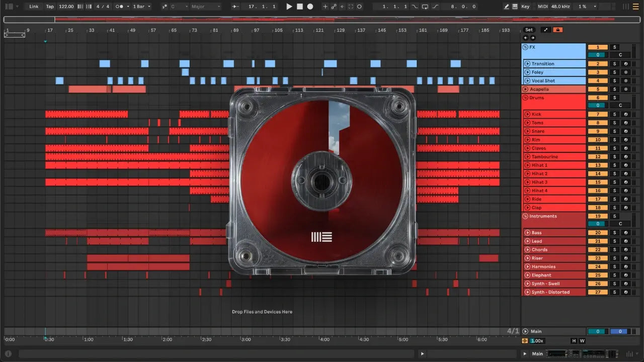Solo the Kick track

pos(614,114)
